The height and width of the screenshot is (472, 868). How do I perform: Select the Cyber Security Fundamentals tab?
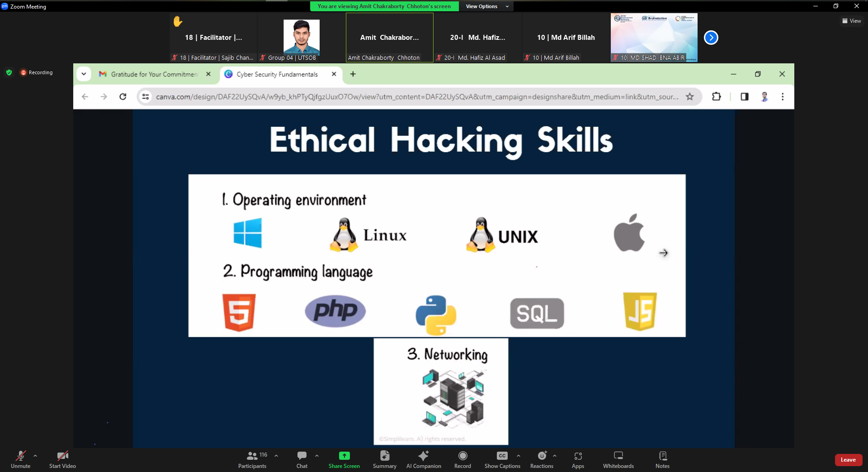click(277, 74)
